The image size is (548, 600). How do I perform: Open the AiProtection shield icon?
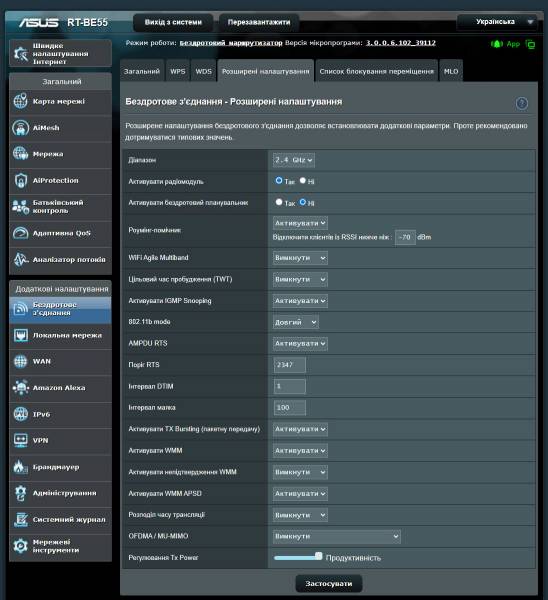tap(21, 180)
